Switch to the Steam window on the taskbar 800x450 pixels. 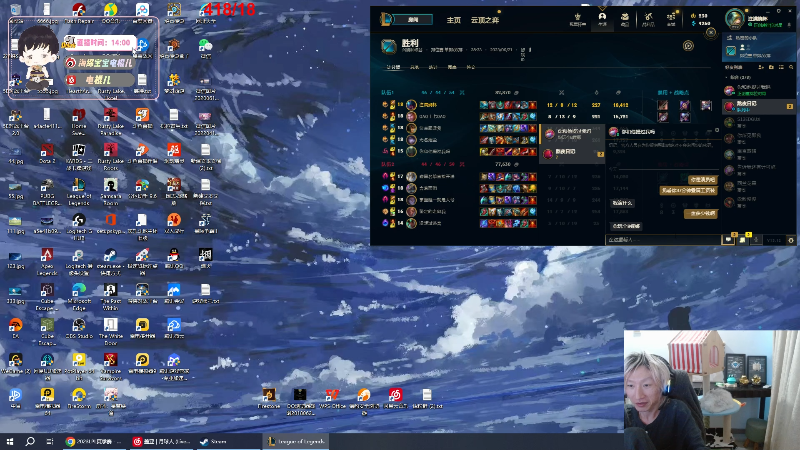(228, 441)
